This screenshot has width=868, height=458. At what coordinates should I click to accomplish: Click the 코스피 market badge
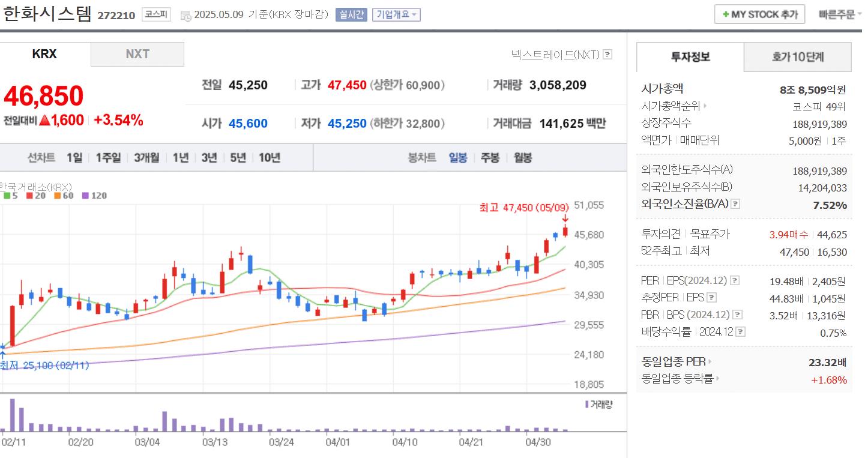coord(157,15)
